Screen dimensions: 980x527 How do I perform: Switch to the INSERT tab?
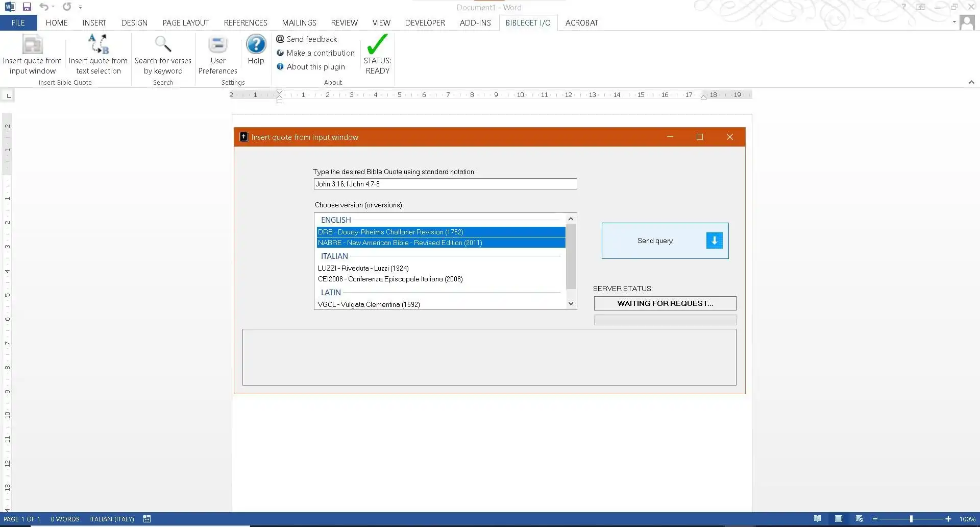point(94,22)
